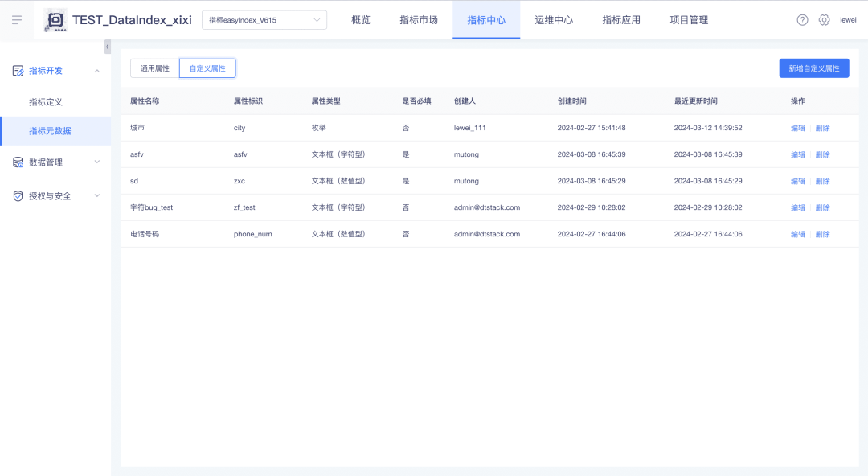Click the 创建时间 column header
This screenshot has height=476, width=868.
[572, 101]
